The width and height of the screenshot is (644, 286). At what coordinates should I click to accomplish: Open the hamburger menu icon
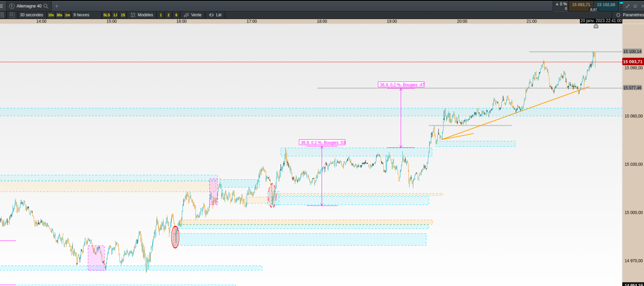(x=1, y=6)
